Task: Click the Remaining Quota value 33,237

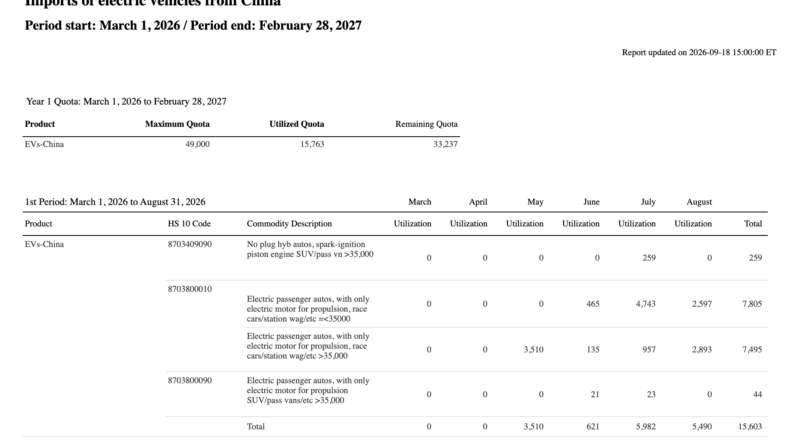Action: (x=445, y=144)
